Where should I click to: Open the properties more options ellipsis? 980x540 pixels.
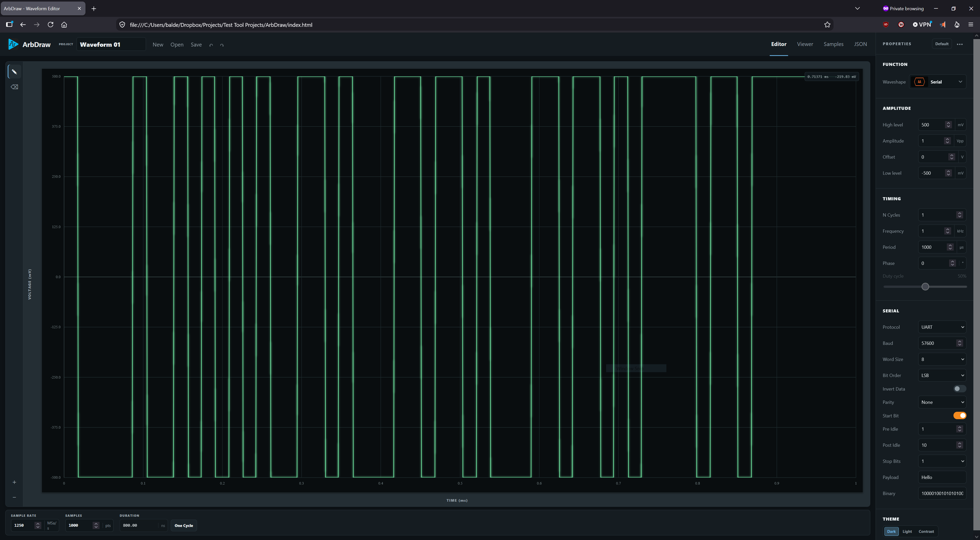(960, 44)
